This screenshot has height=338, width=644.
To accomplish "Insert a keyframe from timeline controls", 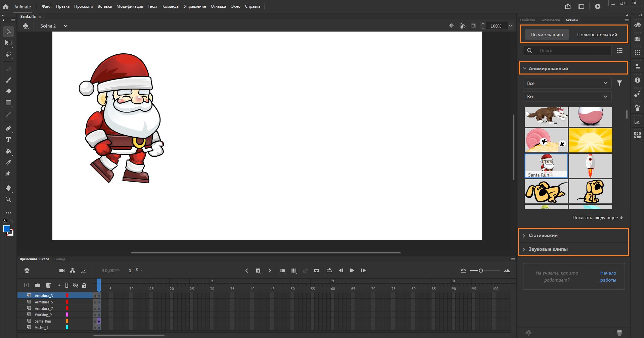I will pos(258,271).
